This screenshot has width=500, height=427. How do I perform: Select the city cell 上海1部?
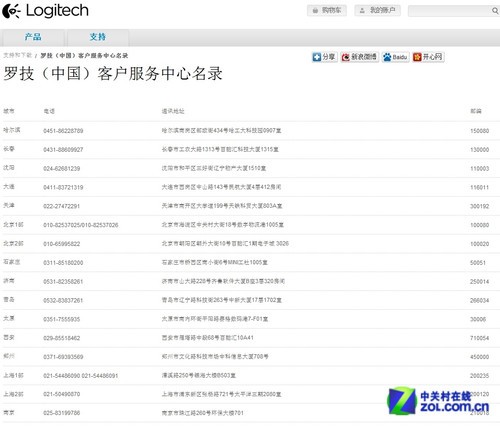13,375
